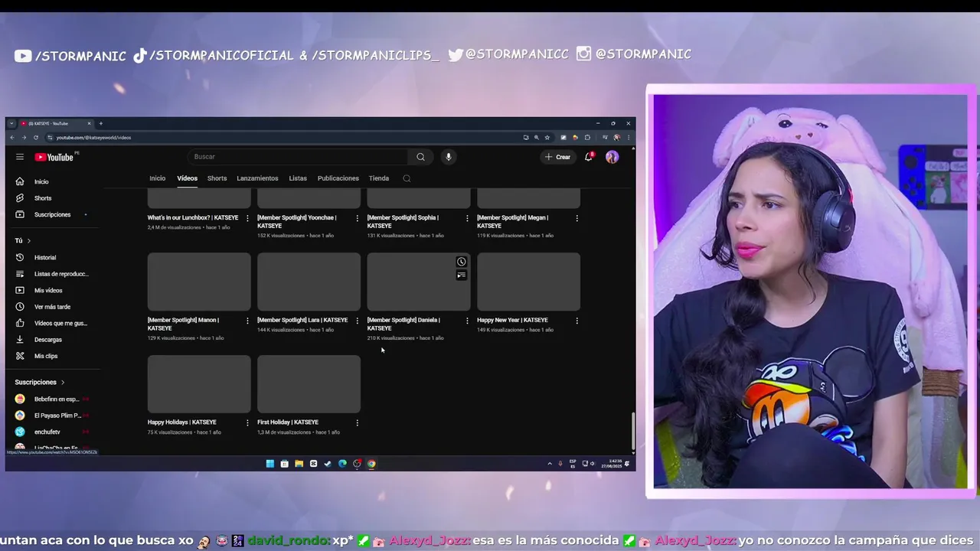
Task: Open the Member Spotlight Manon thumbnail
Action: [199, 282]
